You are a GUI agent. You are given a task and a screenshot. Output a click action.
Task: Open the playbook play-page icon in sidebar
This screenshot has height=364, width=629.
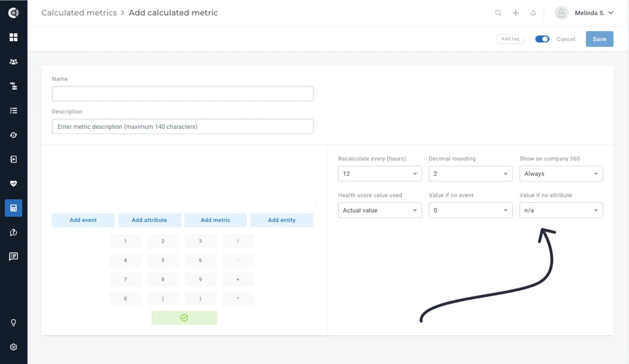coord(13,159)
